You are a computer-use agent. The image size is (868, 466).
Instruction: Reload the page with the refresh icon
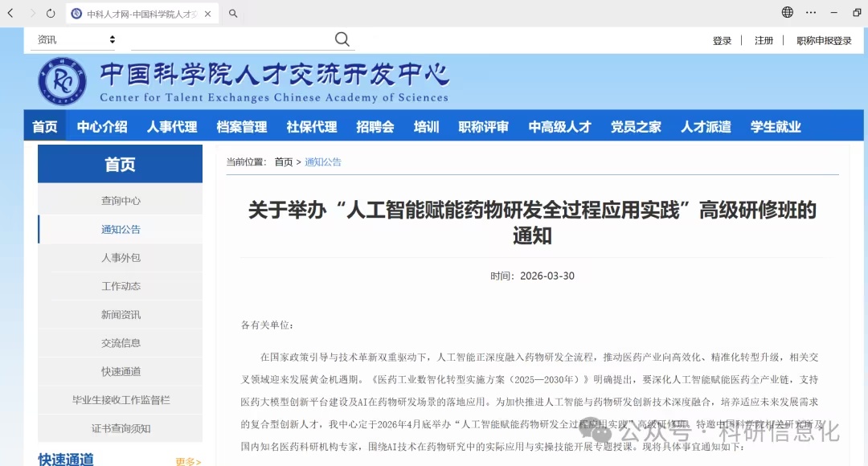tap(51, 13)
